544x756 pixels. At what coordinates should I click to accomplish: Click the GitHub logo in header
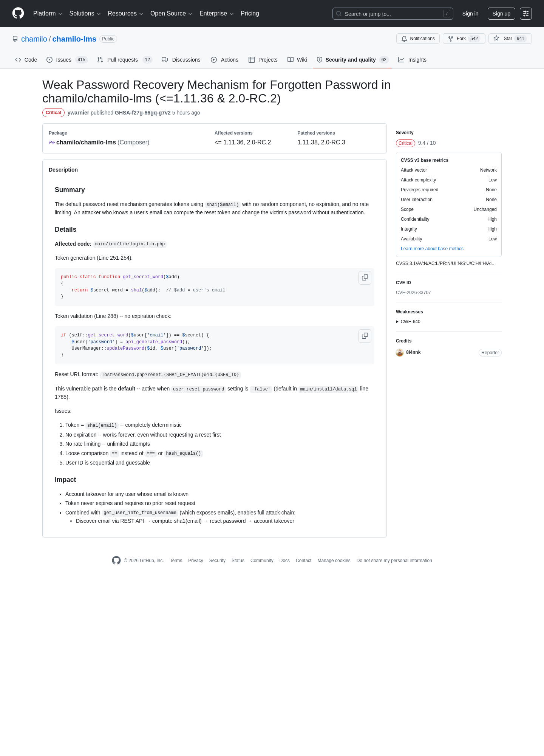coord(18,13)
